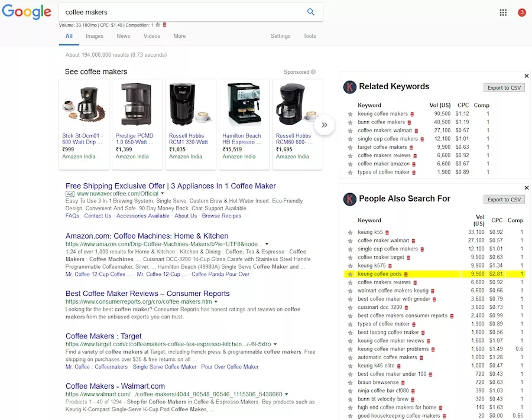
Task: Close the Related Keywords panel
Action: [x=527, y=76]
